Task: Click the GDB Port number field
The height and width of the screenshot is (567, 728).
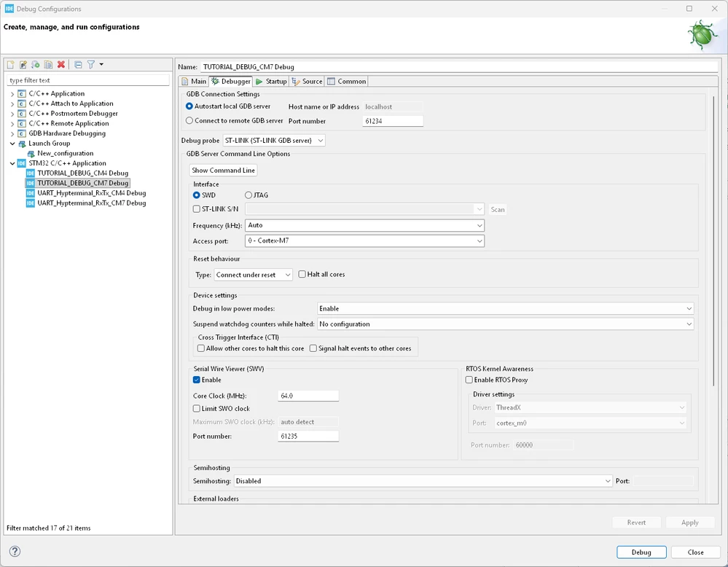Action: tap(393, 121)
